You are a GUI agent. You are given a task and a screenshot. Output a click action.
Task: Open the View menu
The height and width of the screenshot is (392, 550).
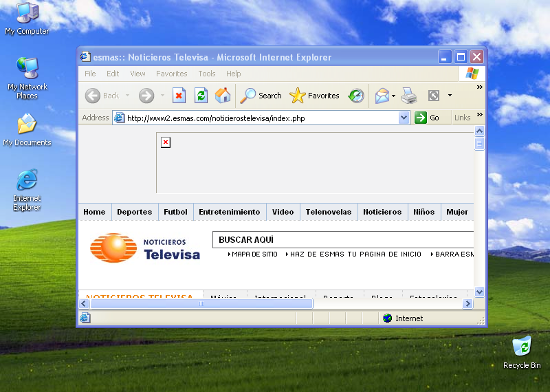(x=137, y=74)
